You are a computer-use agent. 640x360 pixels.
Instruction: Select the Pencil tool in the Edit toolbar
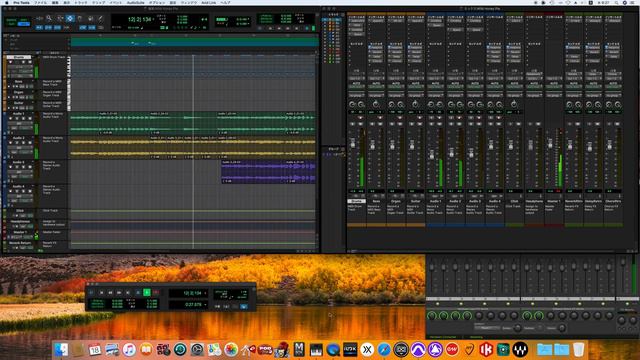(100, 18)
